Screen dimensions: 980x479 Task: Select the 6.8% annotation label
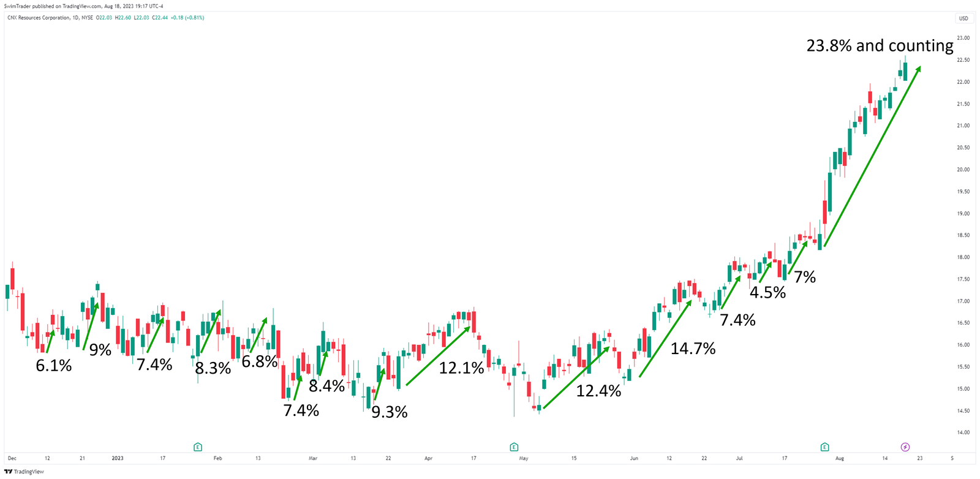pos(260,361)
